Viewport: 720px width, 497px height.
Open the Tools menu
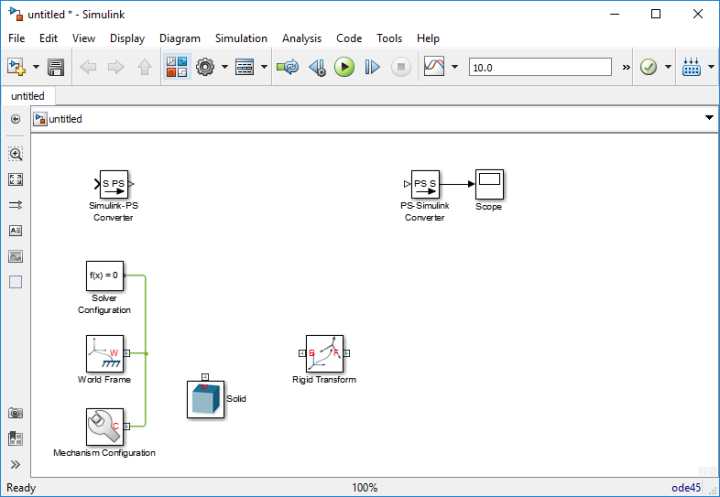coord(389,39)
